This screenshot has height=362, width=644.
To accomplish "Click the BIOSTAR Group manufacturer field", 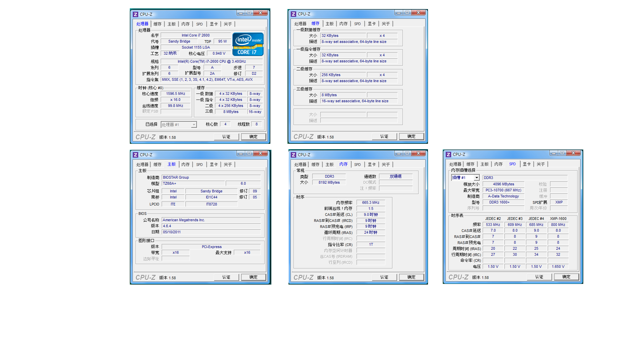I will [211, 178].
